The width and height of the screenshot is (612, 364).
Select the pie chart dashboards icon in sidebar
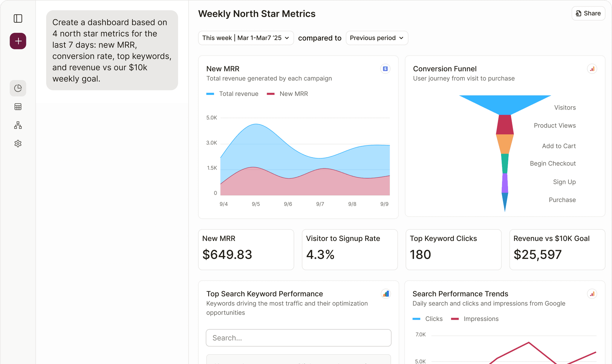point(18,88)
